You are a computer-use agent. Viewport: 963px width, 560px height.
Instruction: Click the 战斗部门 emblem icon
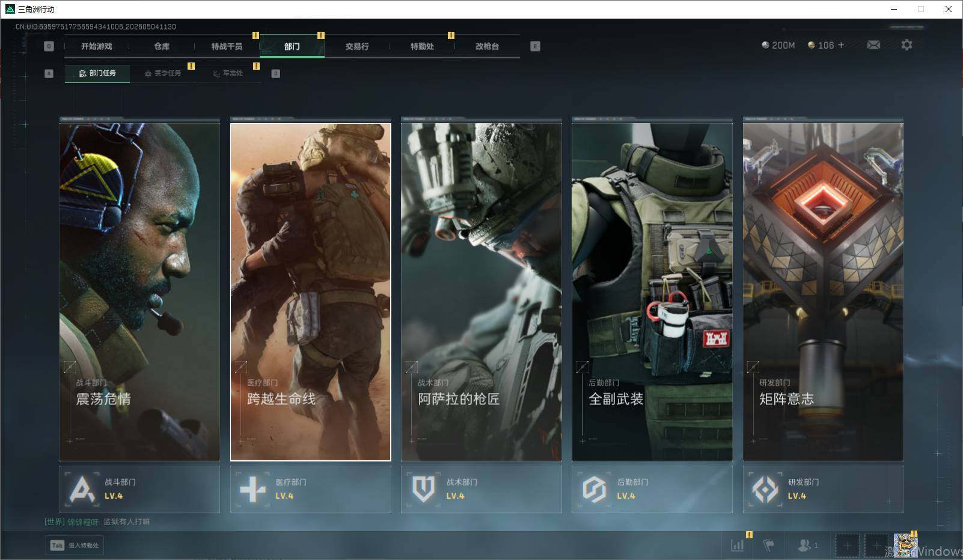pos(82,489)
